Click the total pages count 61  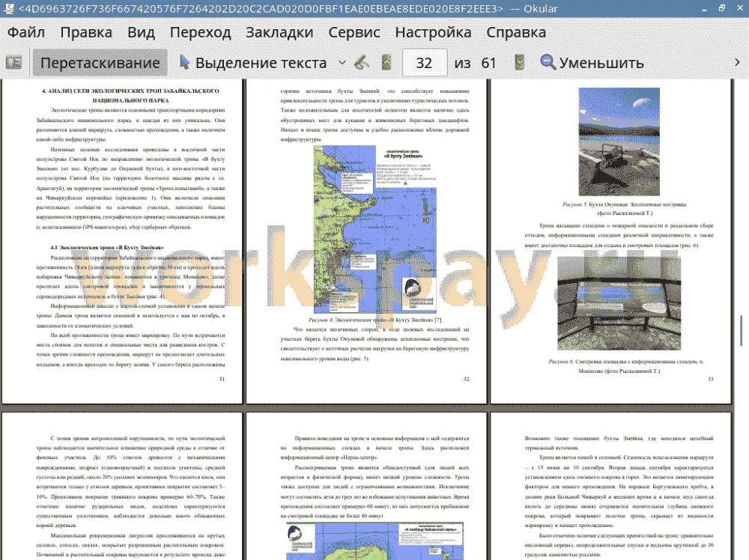pyautogui.click(x=488, y=63)
